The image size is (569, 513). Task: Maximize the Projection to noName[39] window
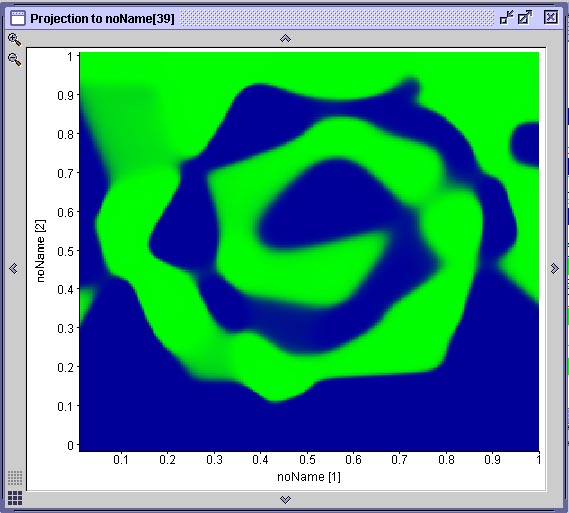525,17
